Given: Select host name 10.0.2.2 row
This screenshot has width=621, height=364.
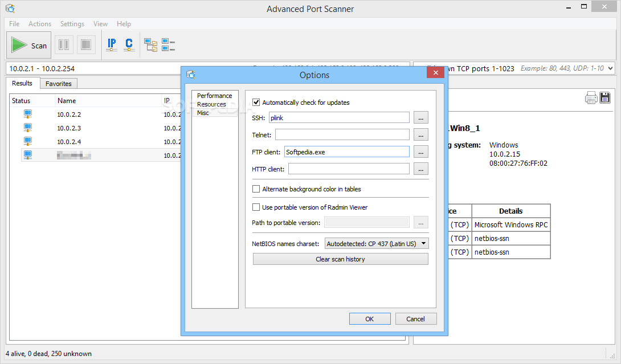Looking at the screenshot, I should tap(69, 114).
